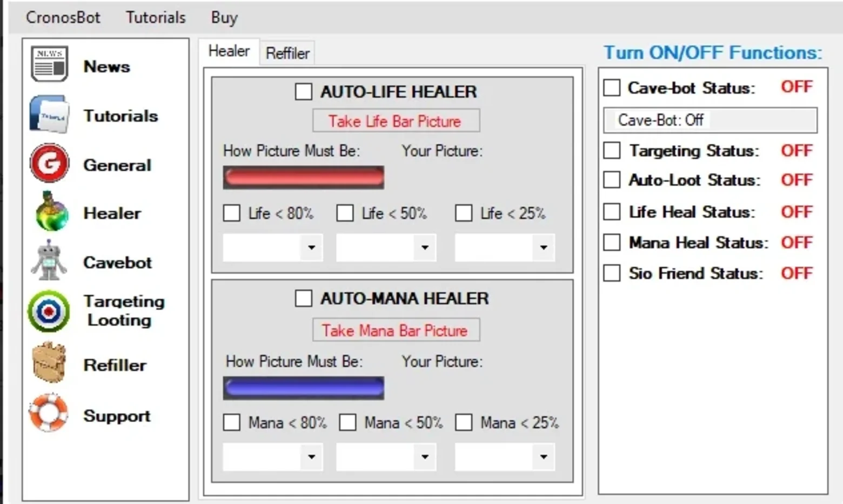Image resolution: width=843 pixels, height=504 pixels.
Task: Expand the dropdown under Mana < 50%
Action: click(x=386, y=457)
